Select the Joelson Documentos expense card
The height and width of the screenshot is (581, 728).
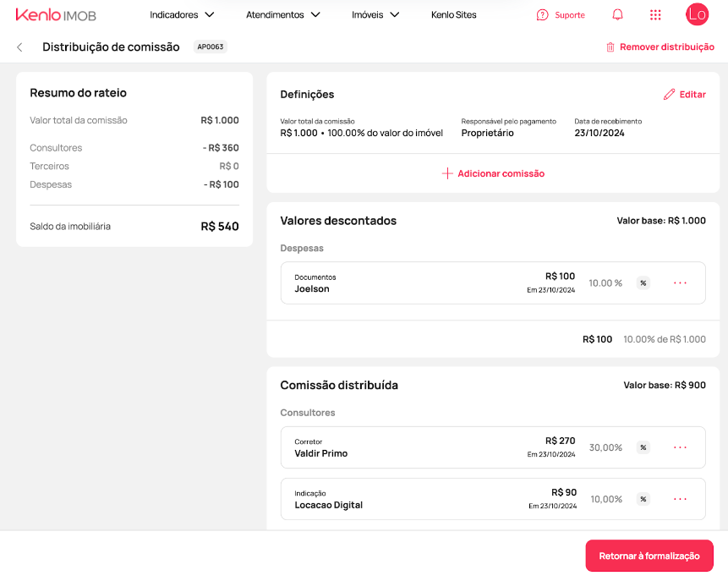pyautogui.click(x=493, y=282)
